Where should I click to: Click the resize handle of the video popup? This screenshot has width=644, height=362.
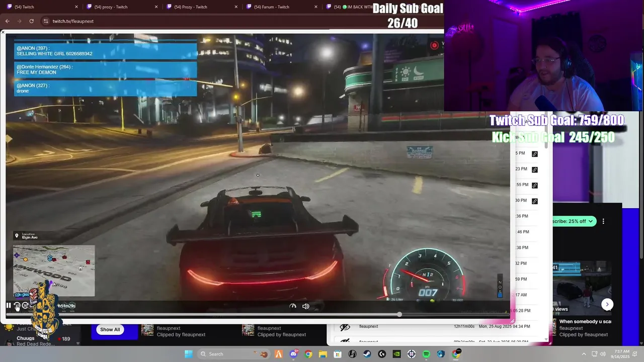point(512,321)
